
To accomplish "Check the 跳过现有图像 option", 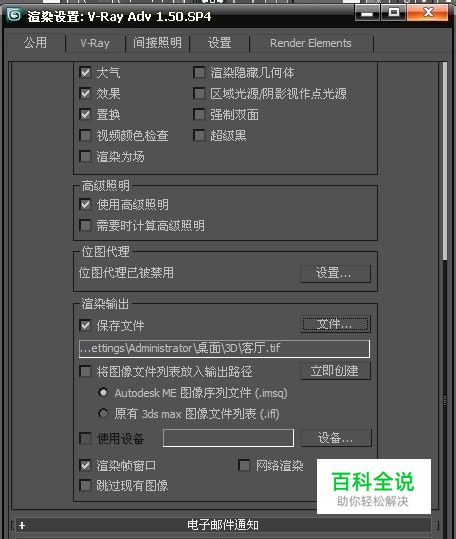I will (85, 485).
